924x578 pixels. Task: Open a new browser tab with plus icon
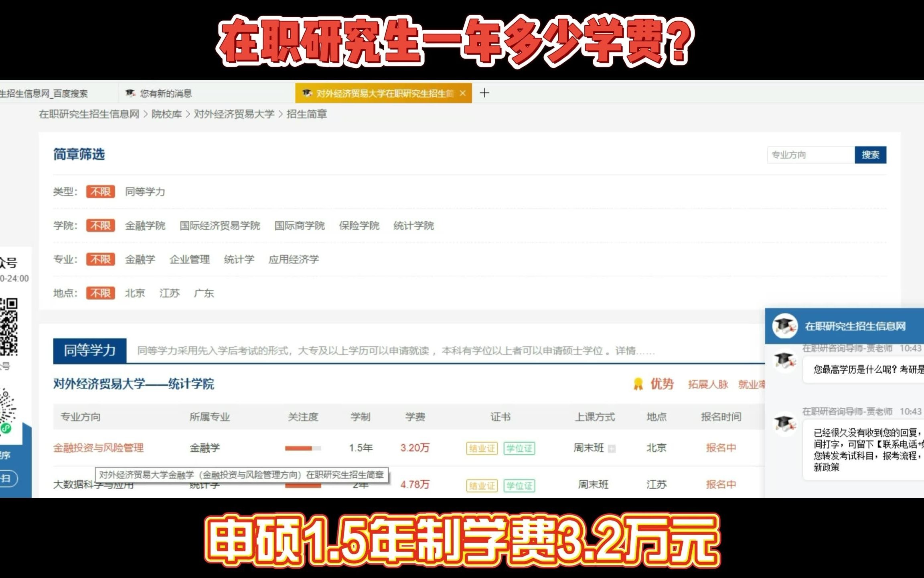point(484,93)
